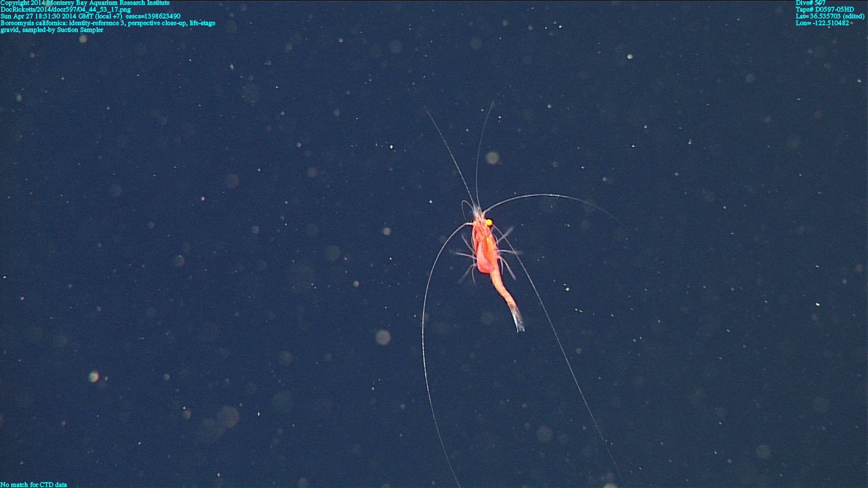Click the shrimp's curved abdomen segment
The image size is (868, 488).
point(503,289)
